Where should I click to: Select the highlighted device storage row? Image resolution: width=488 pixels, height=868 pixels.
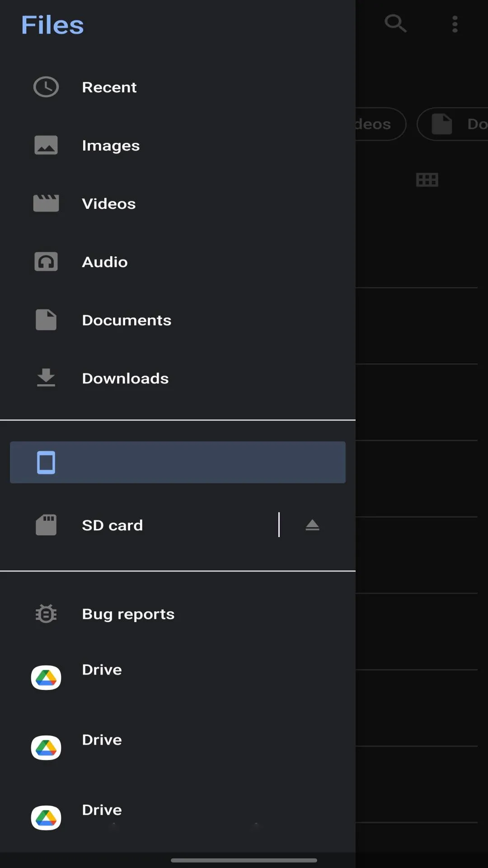tap(178, 462)
